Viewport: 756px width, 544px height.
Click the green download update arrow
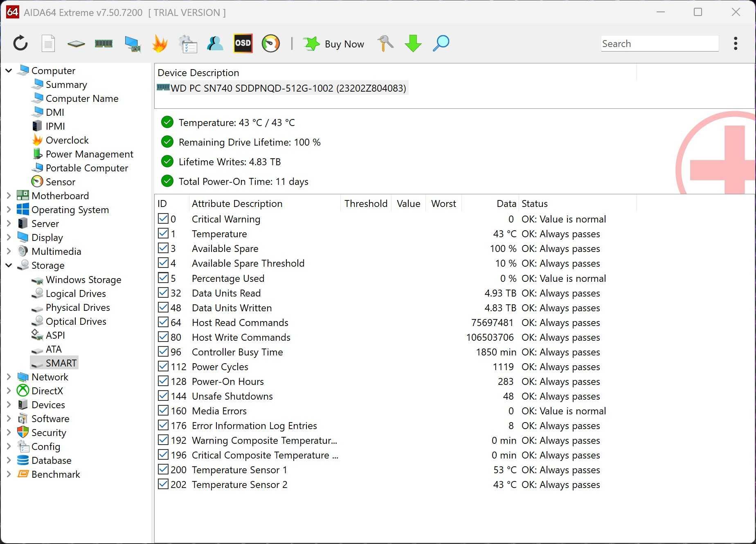click(413, 43)
